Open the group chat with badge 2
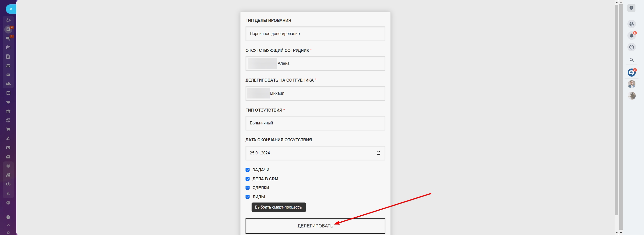The width and height of the screenshot is (644, 235). (x=631, y=73)
